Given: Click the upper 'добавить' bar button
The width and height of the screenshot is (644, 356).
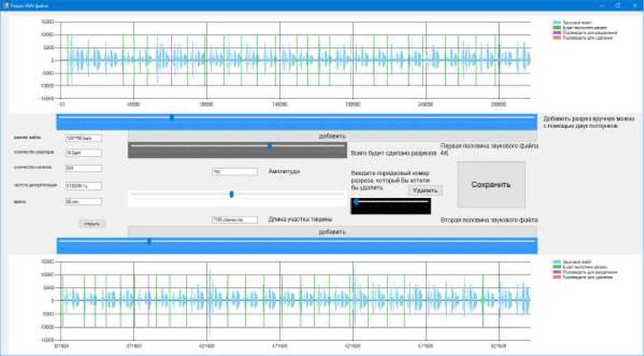Looking at the screenshot, I should coord(332,136).
